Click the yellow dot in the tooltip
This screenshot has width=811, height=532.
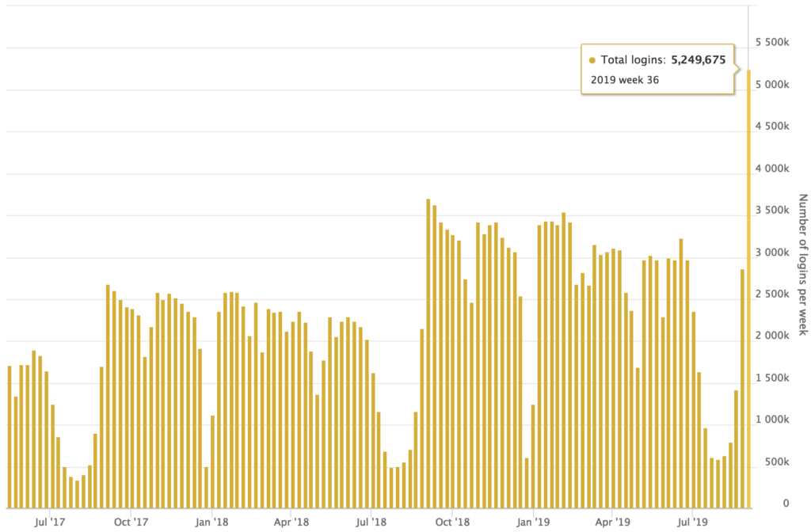[x=592, y=60]
